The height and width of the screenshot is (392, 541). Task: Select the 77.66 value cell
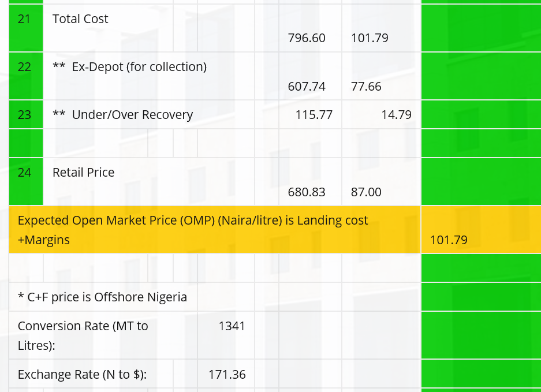(366, 87)
